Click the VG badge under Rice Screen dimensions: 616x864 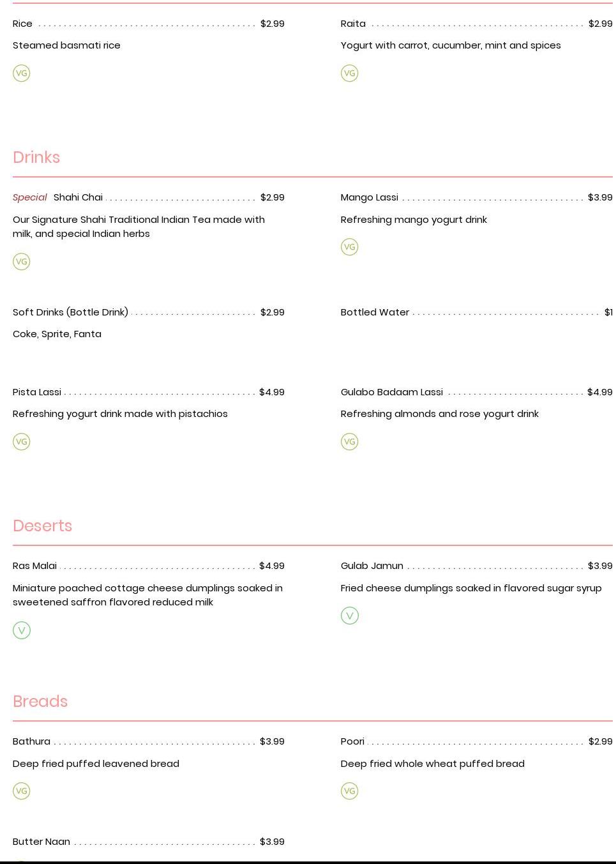(22, 73)
